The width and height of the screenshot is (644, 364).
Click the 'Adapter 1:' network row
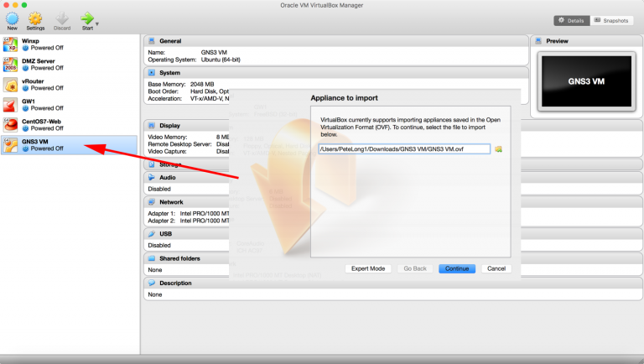pos(189,213)
